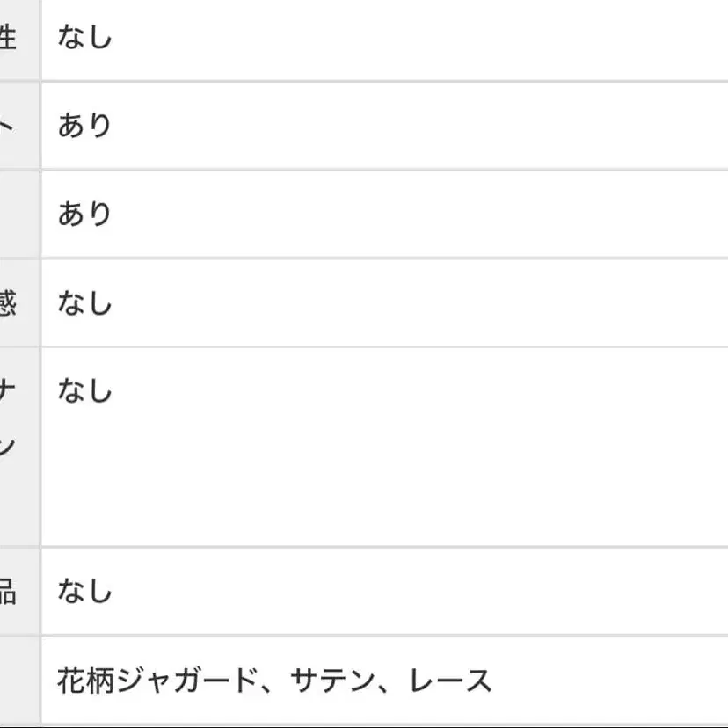The image size is (728, 728).
Task: Click the なし value in the 性 row
Action: tap(85, 38)
